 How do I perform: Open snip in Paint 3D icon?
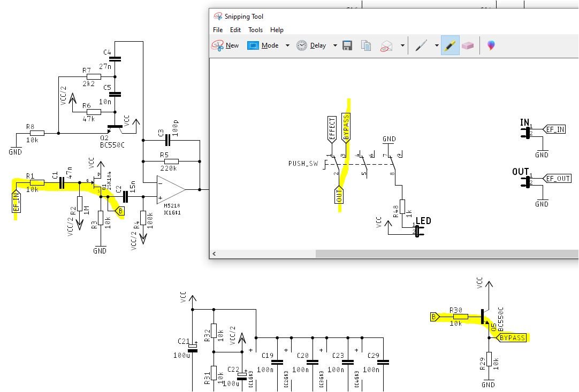tap(491, 45)
